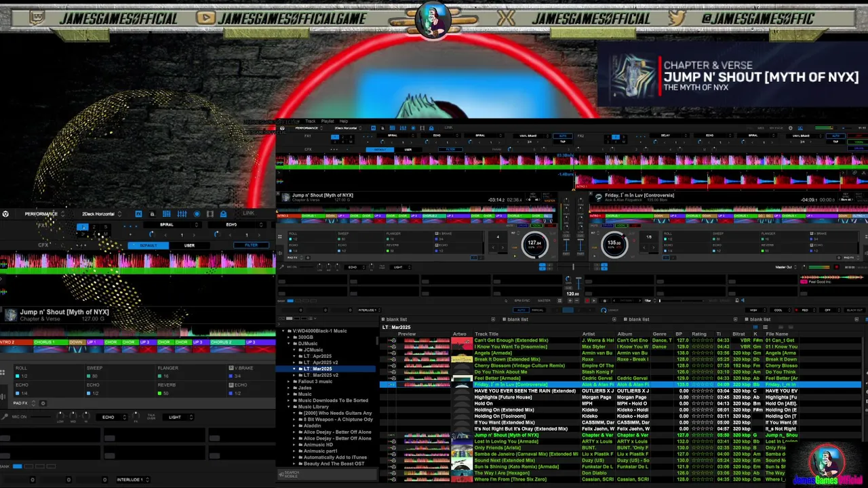
Task: Select DEFAULT CFX tab in enlarged left panel
Action: point(149,245)
